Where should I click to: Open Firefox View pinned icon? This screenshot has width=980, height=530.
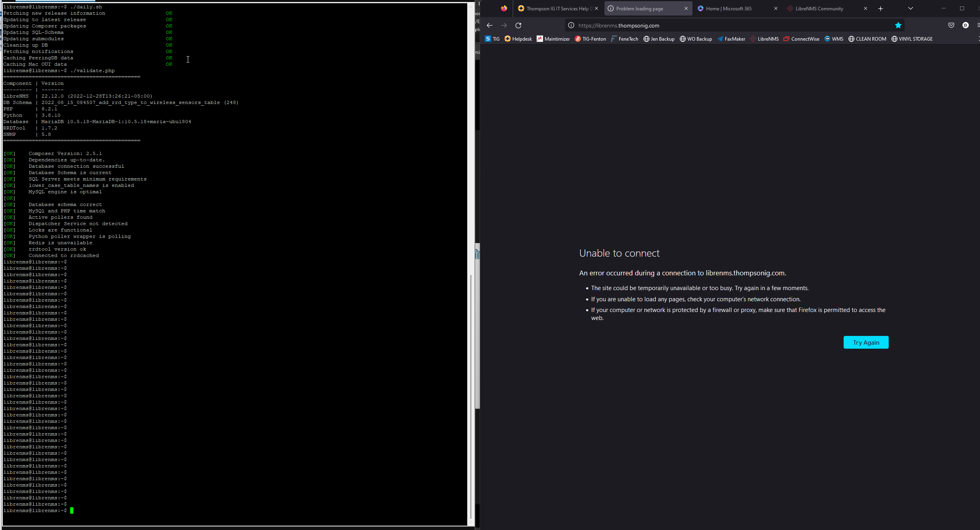pos(504,8)
